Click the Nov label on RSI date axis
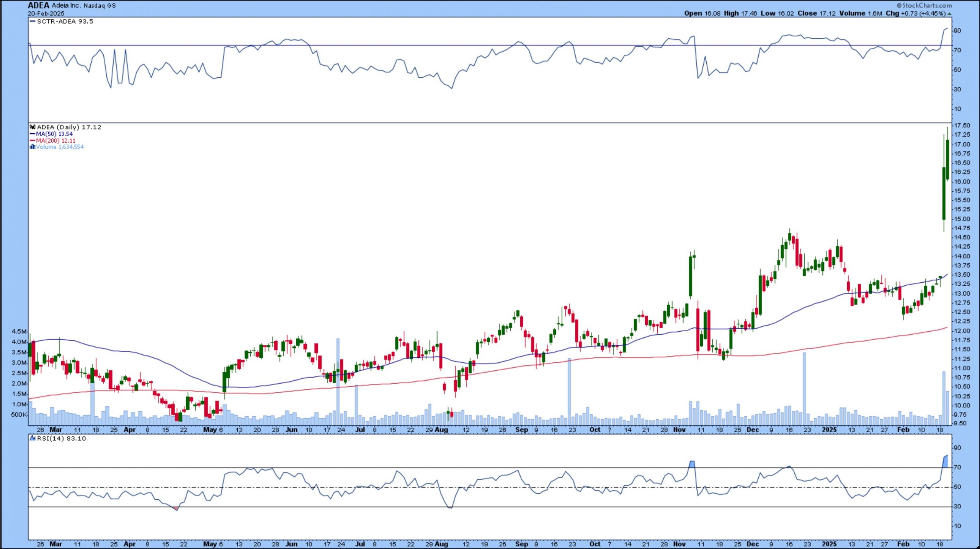This screenshot has width=980, height=549. (679, 544)
